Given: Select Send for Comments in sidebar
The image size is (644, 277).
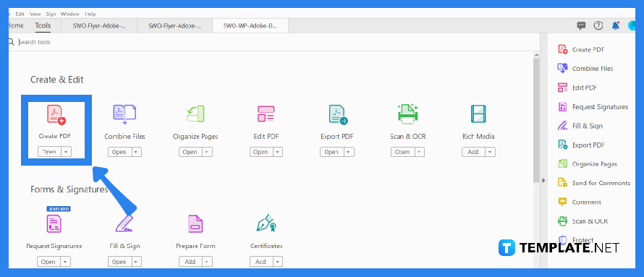Looking at the screenshot, I should [x=594, y=183].
